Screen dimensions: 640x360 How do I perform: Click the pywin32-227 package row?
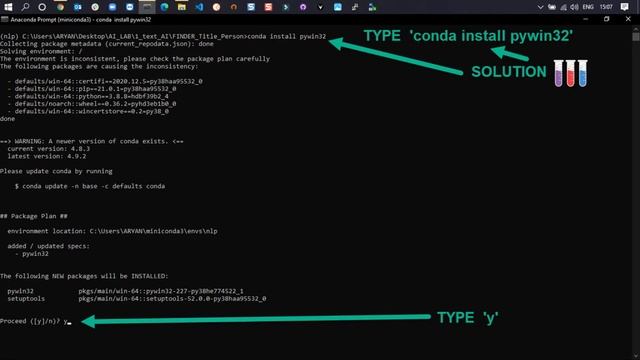coord(125,291)
